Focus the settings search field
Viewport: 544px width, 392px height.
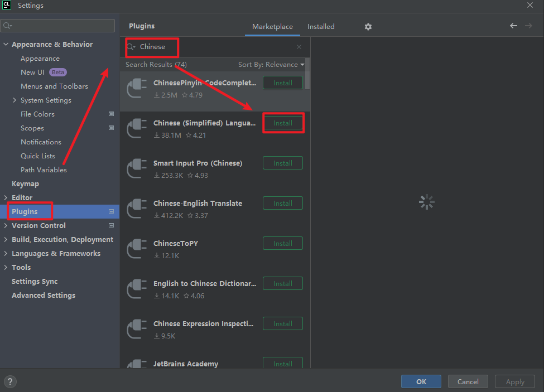[x=58, y=26]
